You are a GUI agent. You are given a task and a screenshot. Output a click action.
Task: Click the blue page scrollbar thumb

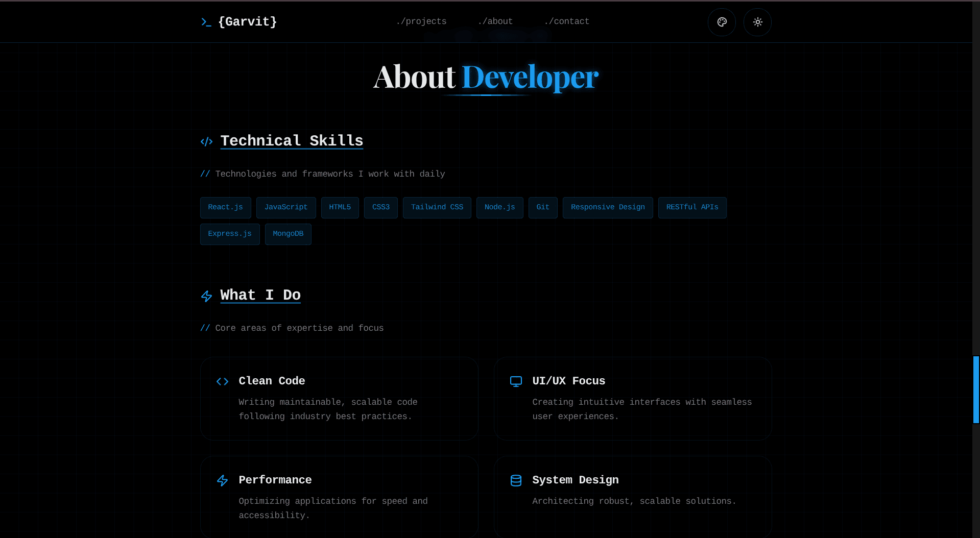(976, 389)
